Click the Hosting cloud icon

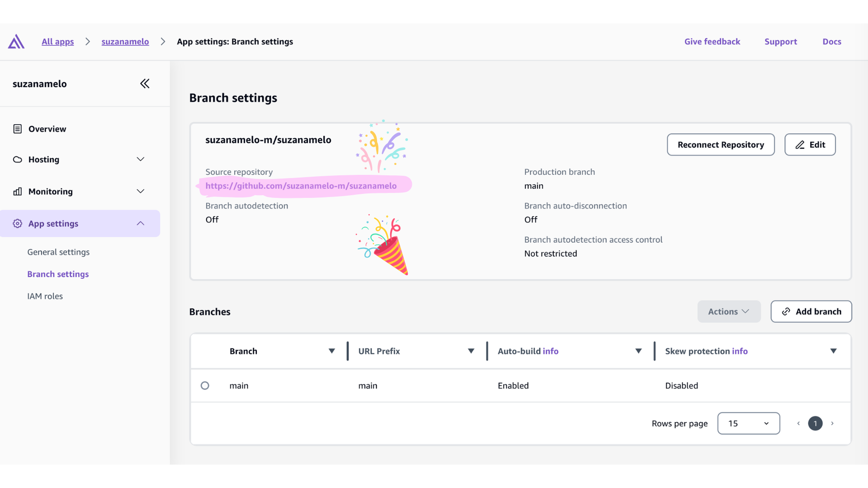point(18,160)
